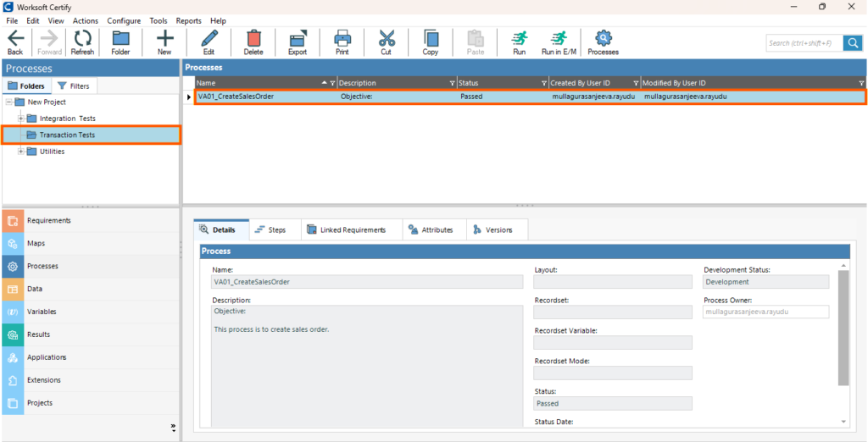This screenshot has height=442, width=868.
Task: Click the search magnifier button
Action: [x=853, y=42]
